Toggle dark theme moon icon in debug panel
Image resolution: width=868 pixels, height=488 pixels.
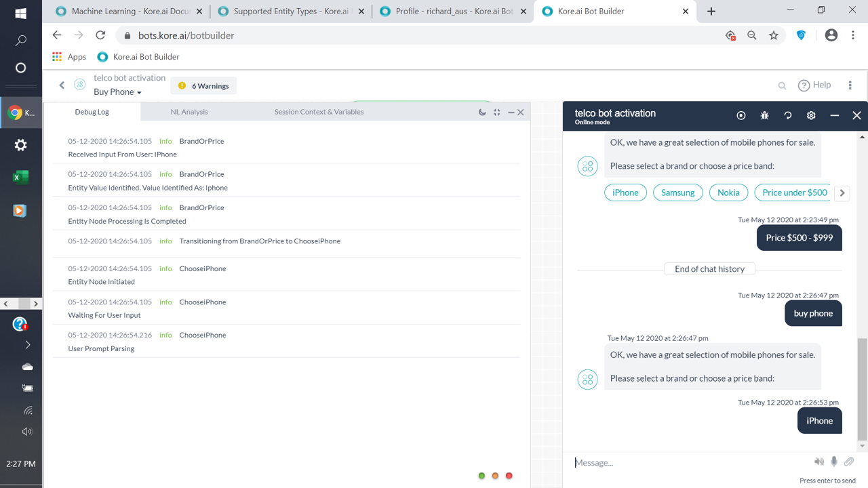(x=482, y=112)
